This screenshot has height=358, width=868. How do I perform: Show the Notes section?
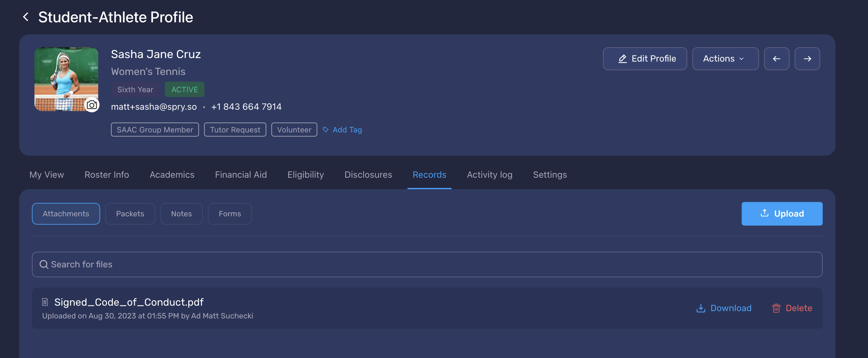(x=181, y=214)
